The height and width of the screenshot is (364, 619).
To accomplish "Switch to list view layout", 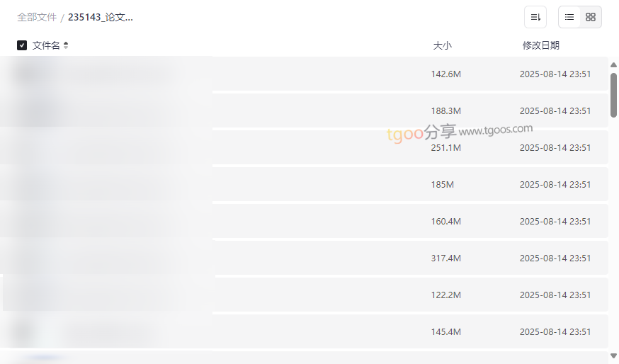I will click(x=569, y=17).
